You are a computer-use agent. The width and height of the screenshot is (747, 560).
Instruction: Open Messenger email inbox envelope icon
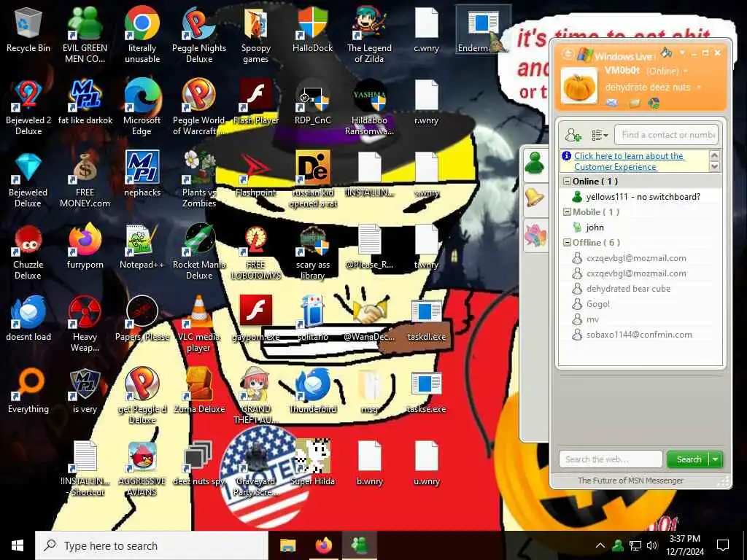click(612, 102)
